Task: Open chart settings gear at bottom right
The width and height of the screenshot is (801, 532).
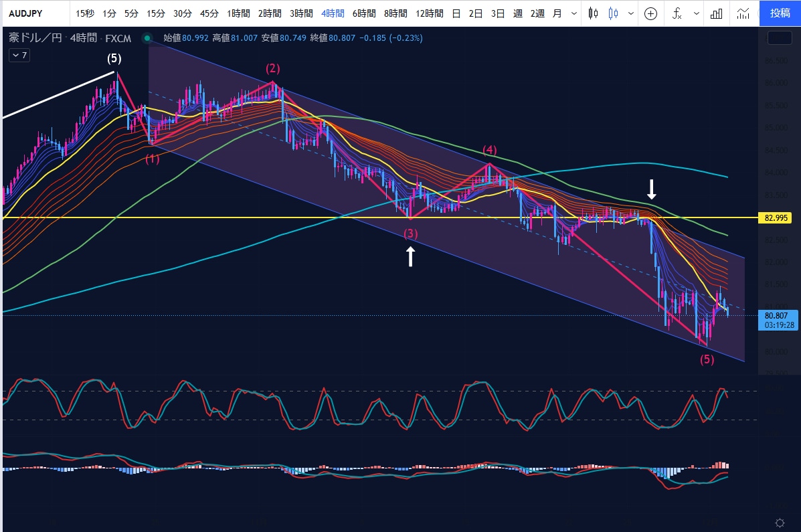Action: (780, 523)
